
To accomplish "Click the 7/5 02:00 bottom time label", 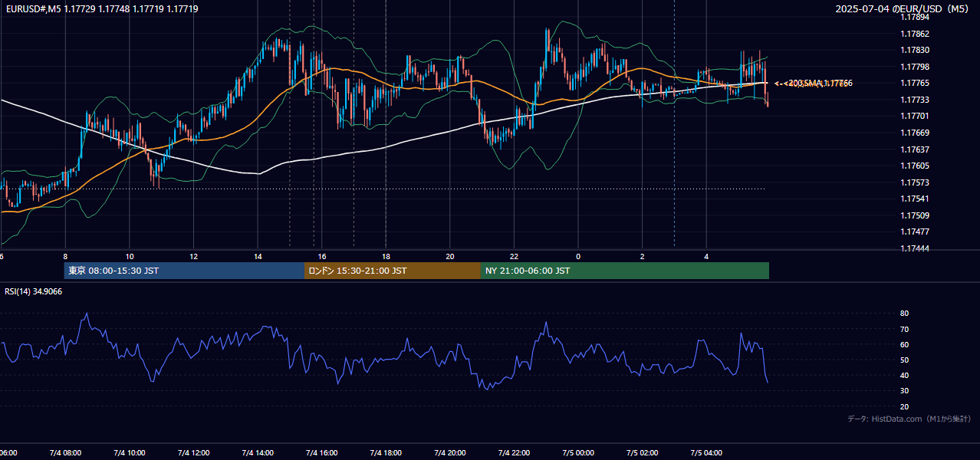I will click(643, 453).
